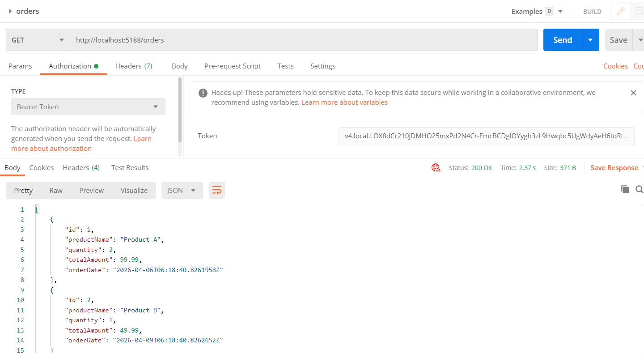
Task: Open the JSON format dropdown
Action: coord(182,190)
